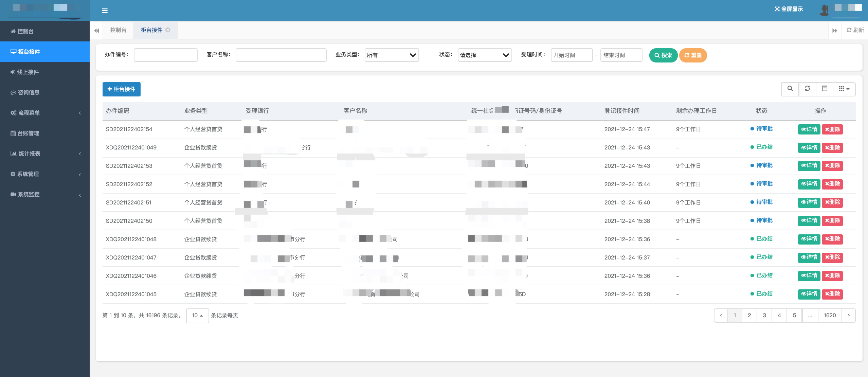This screenshot has height=377, width=868.
Task: Delete row SD2021122402150
Action: pos(832,220)
